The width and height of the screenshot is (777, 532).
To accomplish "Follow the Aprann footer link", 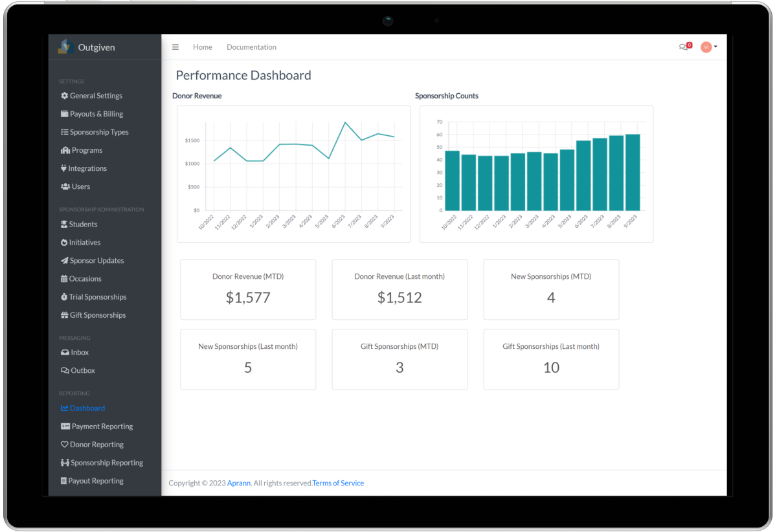I will (238, 483).
